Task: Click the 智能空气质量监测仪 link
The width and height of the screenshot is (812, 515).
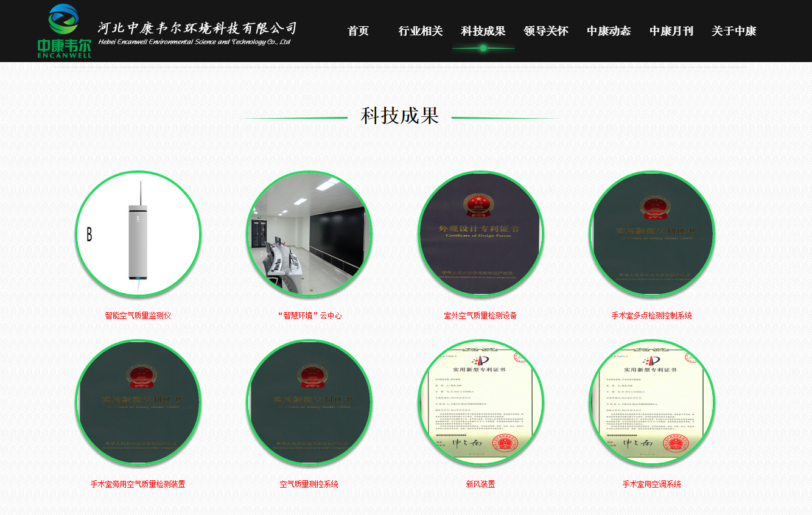Action: 138,315
